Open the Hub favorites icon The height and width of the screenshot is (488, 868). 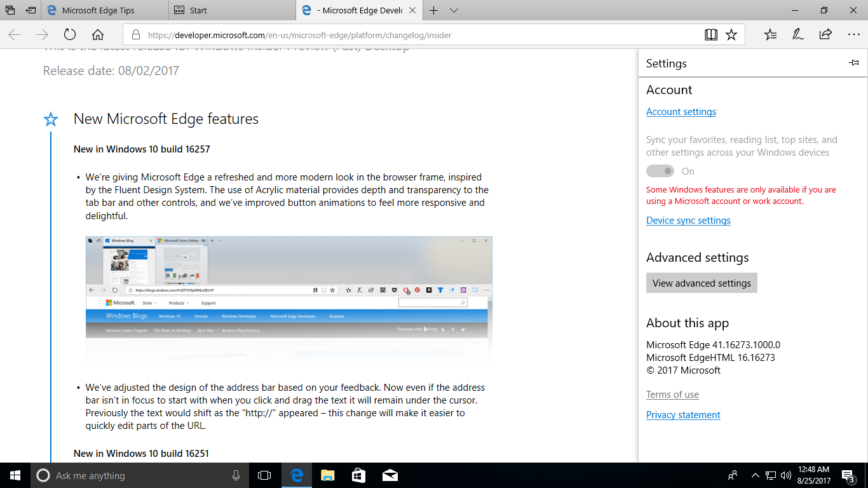(770, 35)
